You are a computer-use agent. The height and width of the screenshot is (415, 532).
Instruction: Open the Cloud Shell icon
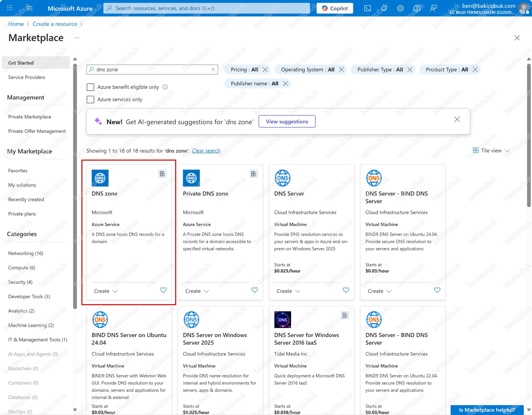[x=367, y=8]
